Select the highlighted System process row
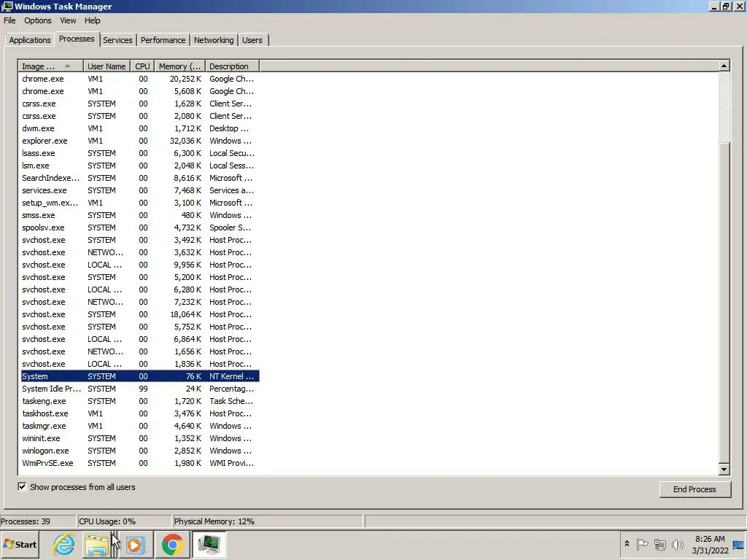The image size is (747, 560). [140, 376]
